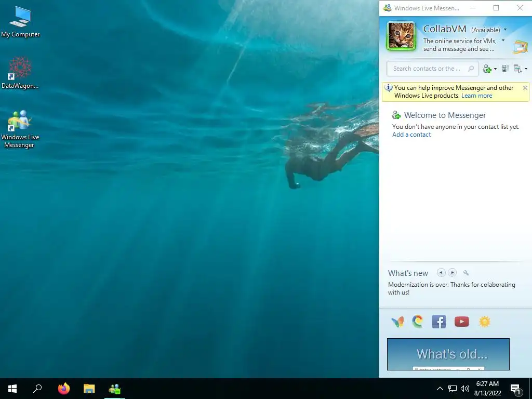
Task: Open the show menu icon
Action: [518, 69]
